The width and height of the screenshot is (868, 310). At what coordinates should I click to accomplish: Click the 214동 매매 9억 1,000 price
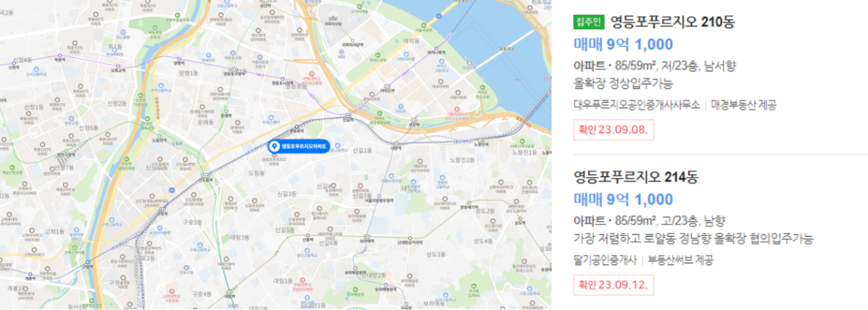pyautogui.click(x=624, y=199)
